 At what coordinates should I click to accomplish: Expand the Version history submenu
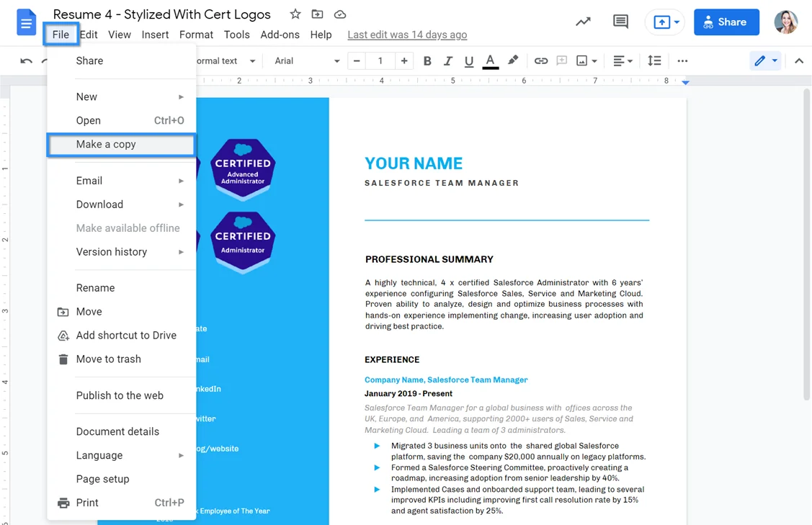(x=121, y=252)
